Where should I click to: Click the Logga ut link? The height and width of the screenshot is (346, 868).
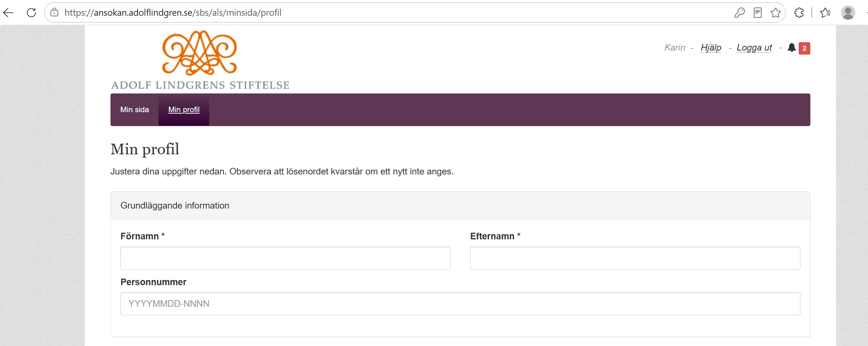click(754, 48)
